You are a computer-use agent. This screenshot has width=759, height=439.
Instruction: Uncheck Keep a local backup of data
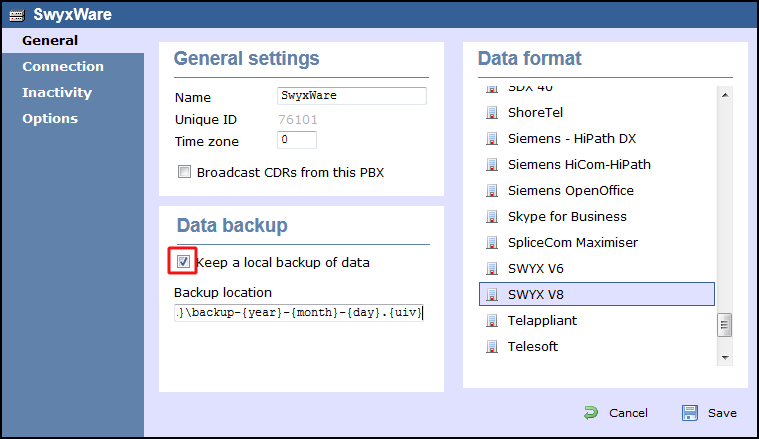click(x=183, y=262)
